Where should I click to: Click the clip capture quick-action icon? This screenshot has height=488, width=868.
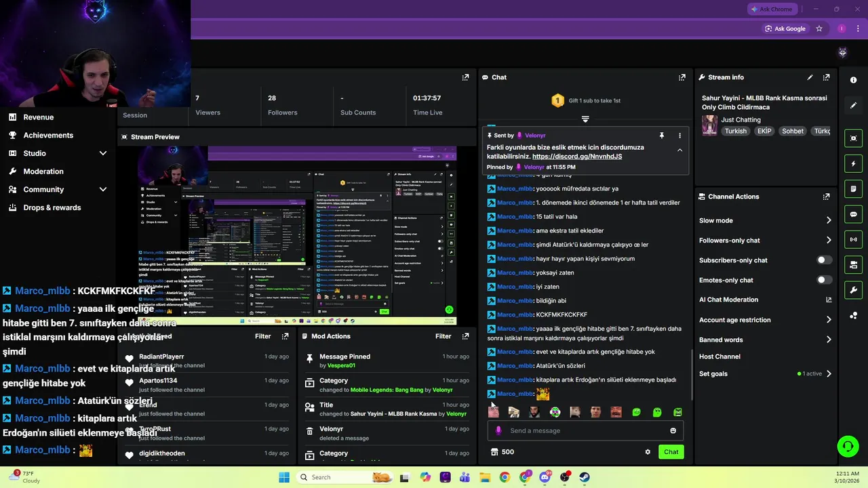click(x=853, y=138)
